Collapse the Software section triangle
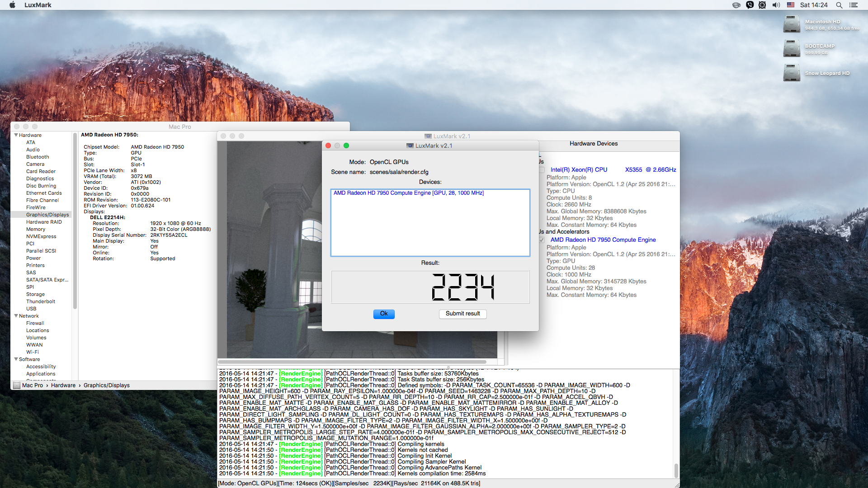Screen dimensions: 868x488 pos(16,359)
